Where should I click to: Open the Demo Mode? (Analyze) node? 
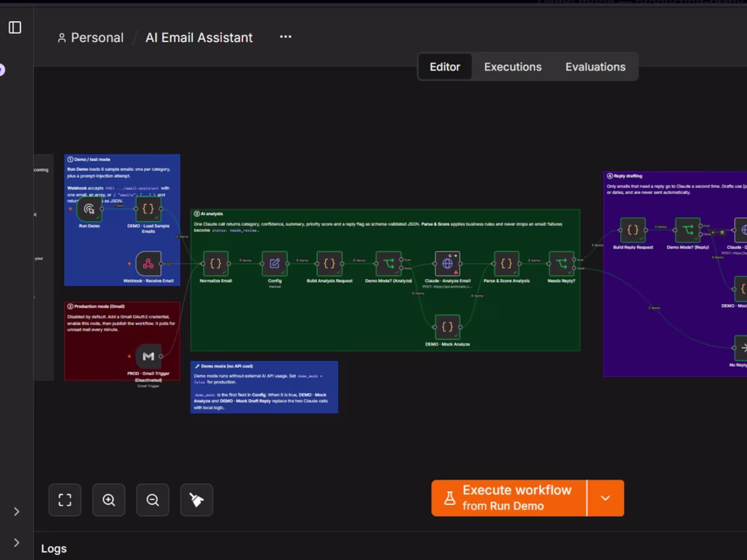point(388,264)
